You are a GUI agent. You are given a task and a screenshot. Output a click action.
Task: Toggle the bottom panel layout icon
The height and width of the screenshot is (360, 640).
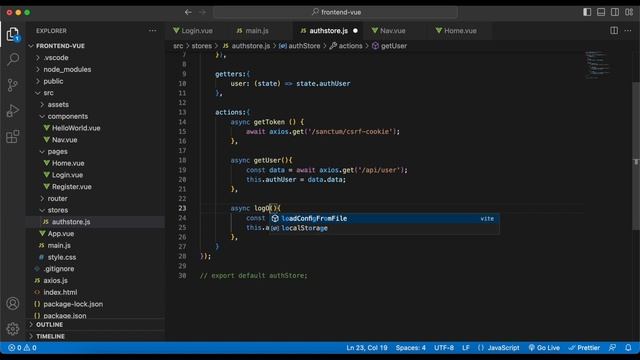coord(601,12)
